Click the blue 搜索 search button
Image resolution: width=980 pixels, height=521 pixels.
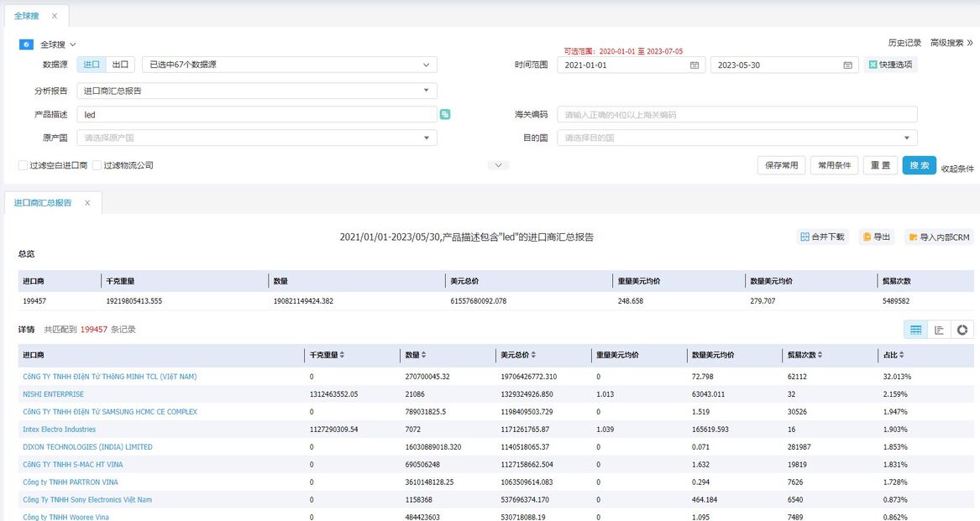[x=919, y=165]
